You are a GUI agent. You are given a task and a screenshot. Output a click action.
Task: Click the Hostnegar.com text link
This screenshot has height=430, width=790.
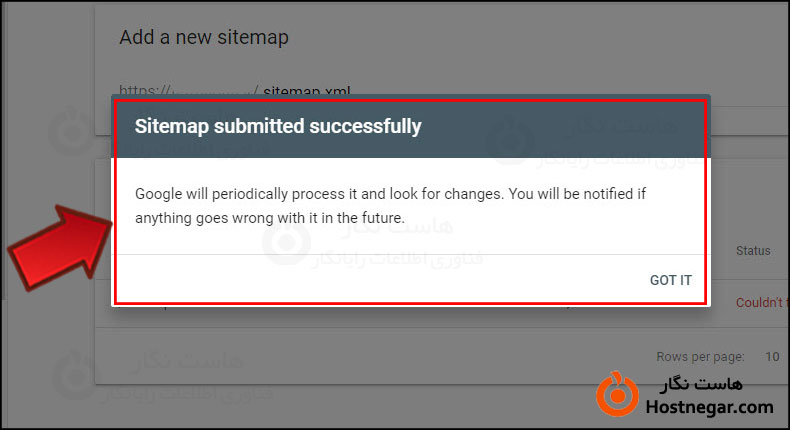tap(709, 407)
